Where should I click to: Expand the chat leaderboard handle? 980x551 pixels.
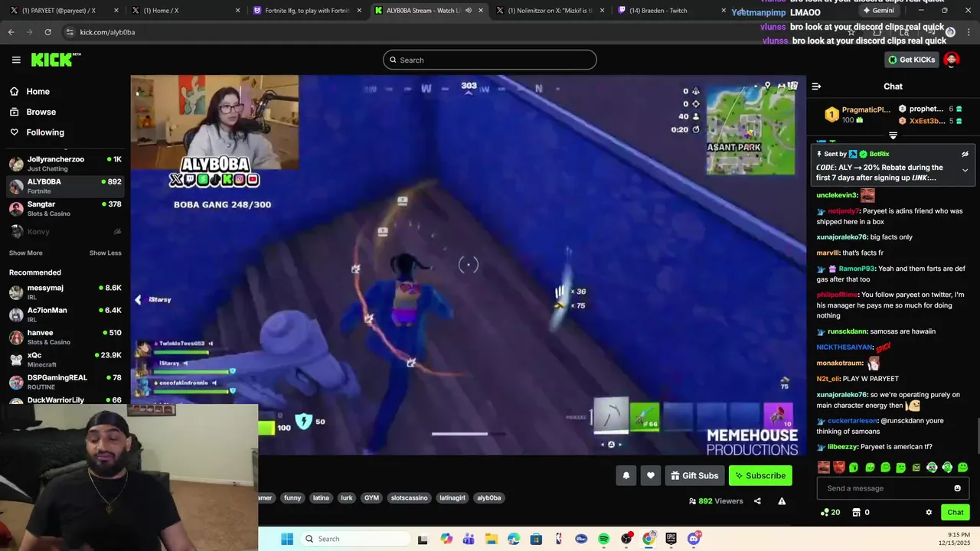coord(893,135)
